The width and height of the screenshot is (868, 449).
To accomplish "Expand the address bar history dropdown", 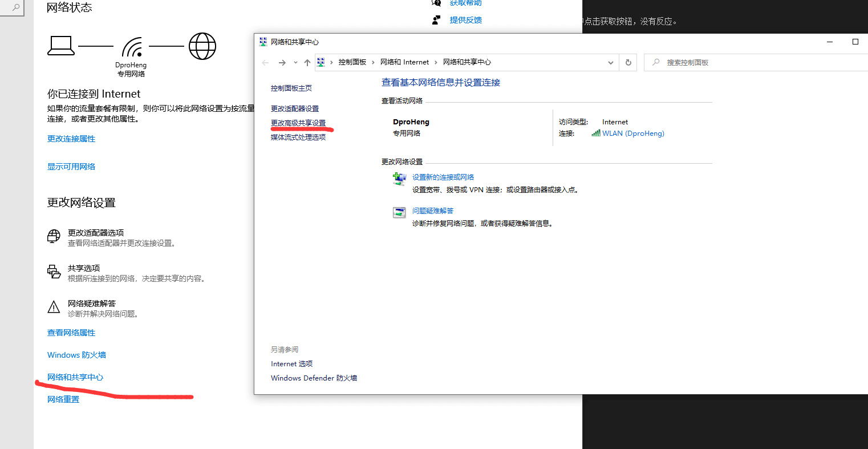I will (611, 63).
